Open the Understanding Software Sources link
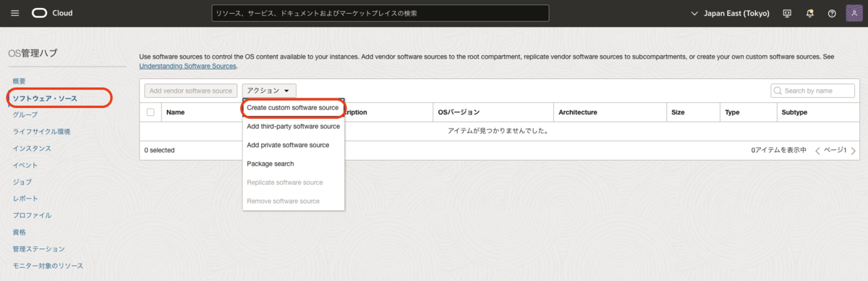The image size is (868, 281). pos(187,66)
